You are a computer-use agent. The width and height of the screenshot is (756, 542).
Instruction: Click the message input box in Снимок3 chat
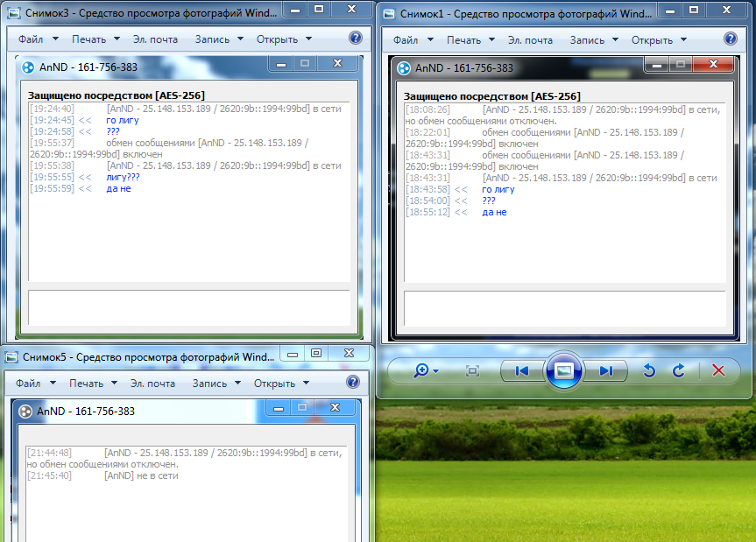[189, 307]
